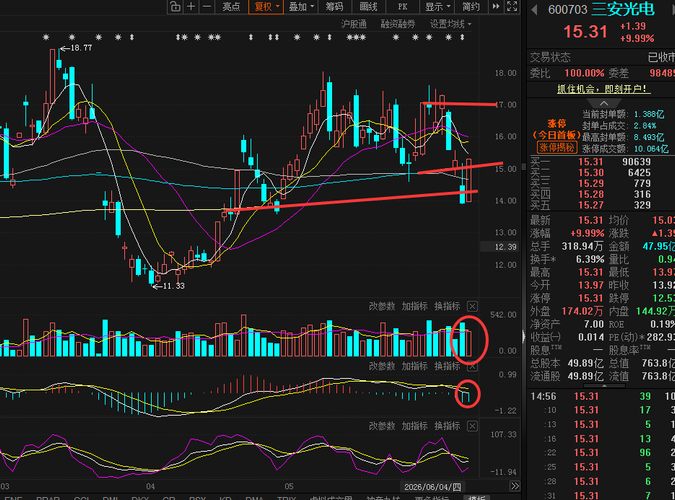Show more toolbar items via double-arrow icon
Viewport: 675px width, 500px height.
click(x=496, y=6)
